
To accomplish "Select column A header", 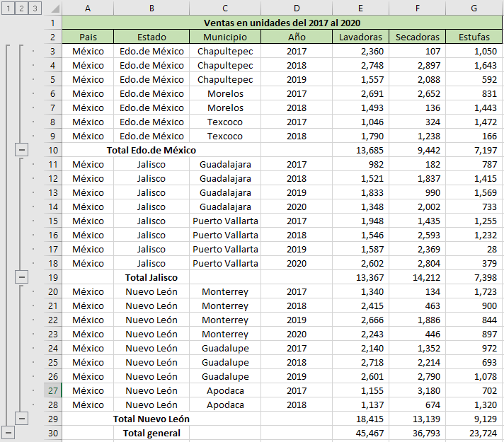I will [x=88, y=8].
